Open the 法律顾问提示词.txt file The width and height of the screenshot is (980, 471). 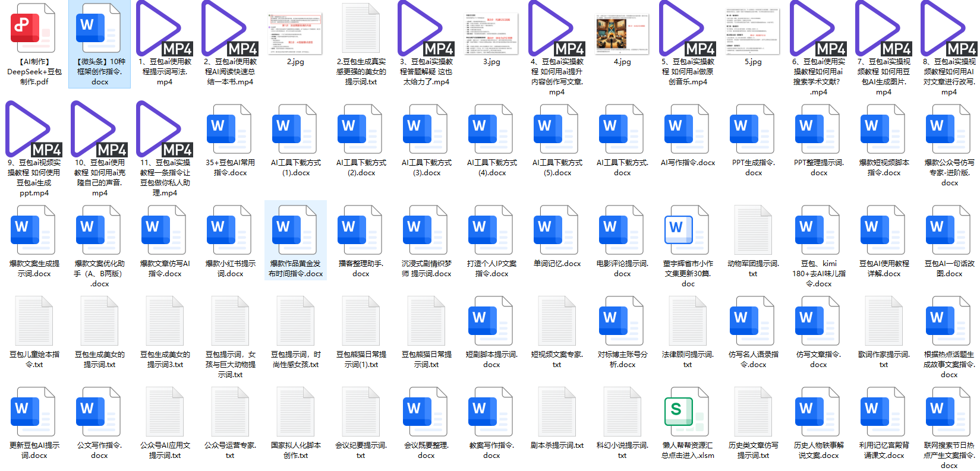tap(688, 321)
